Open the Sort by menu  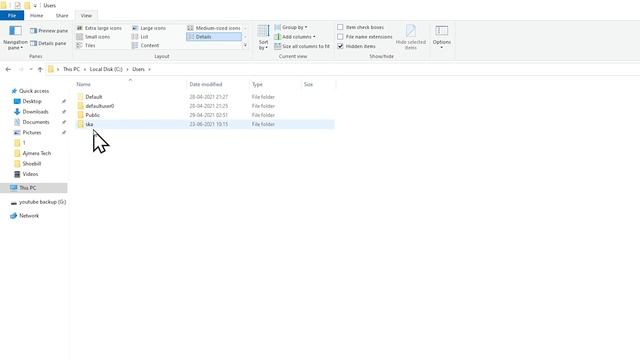click(x=263, y=38)
